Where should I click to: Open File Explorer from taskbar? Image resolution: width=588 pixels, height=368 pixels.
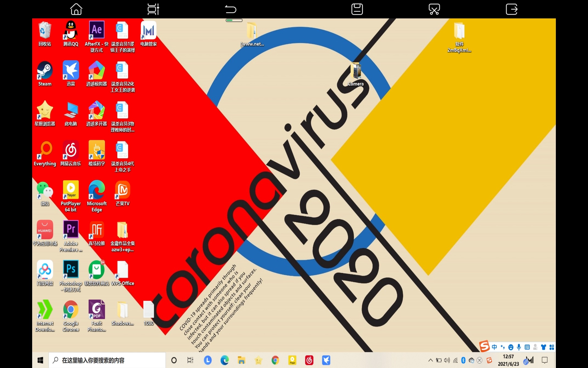coord(241,360)
